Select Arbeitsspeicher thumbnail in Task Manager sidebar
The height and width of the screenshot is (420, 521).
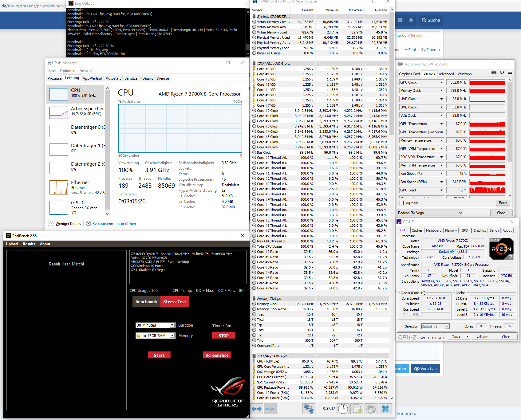coord(59,113)
